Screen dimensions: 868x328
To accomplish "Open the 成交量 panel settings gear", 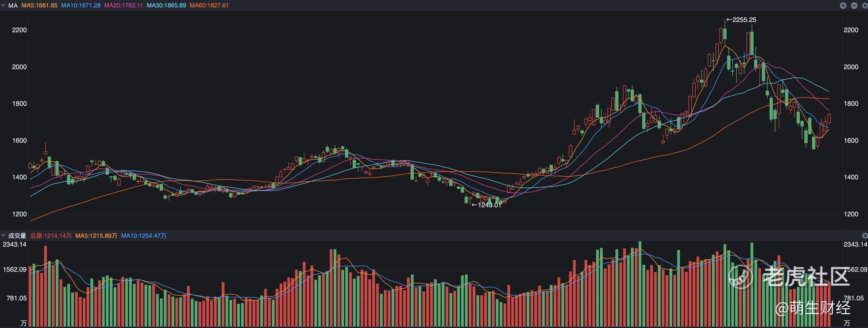I will point(865,235).
